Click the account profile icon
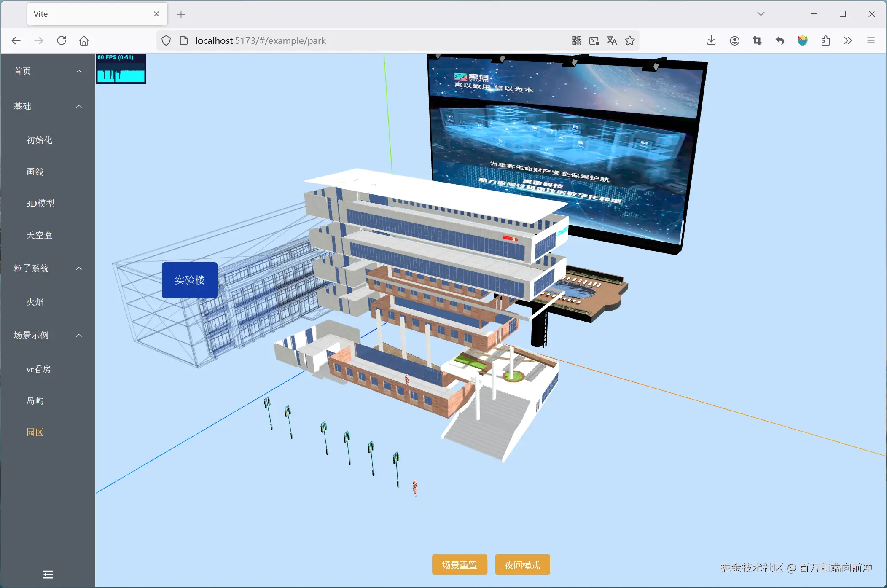 (x=734, y=40)
